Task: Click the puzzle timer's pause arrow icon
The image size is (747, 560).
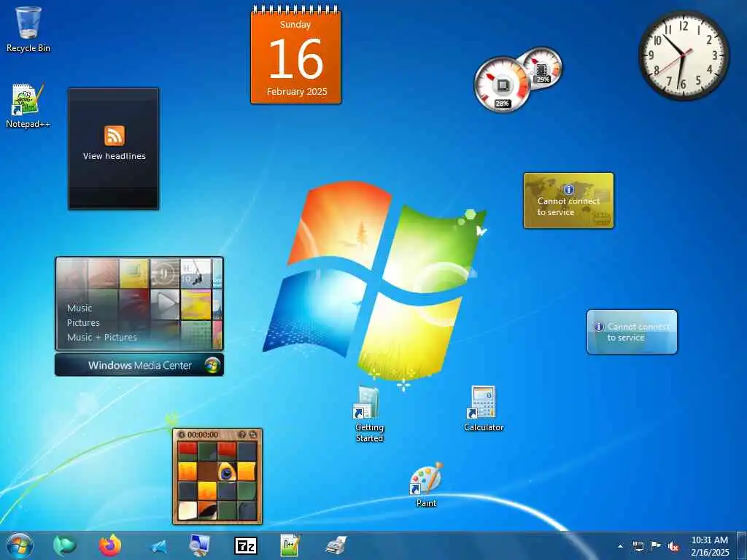Action: coord(182,435)
